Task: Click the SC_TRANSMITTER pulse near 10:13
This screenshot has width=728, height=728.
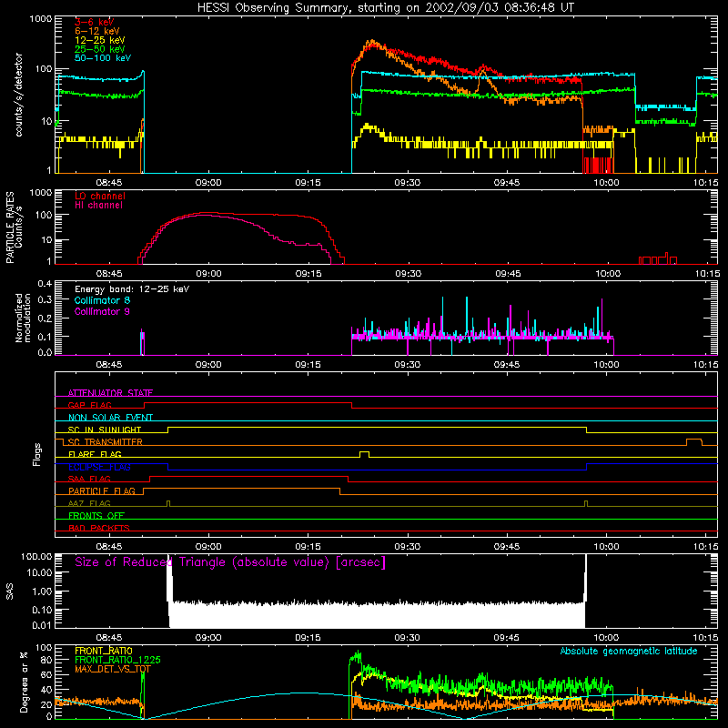Action: tap(694, 441)
